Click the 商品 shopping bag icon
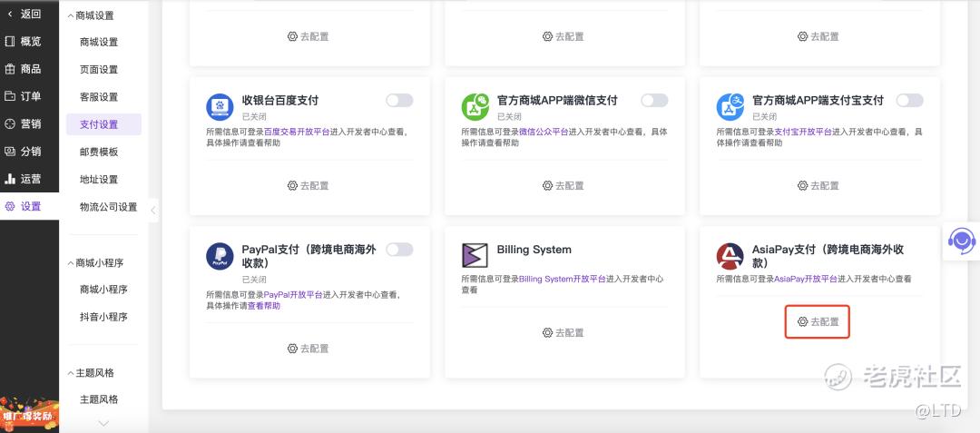This screenshot has height=433, width=980. tap(10, 69)
